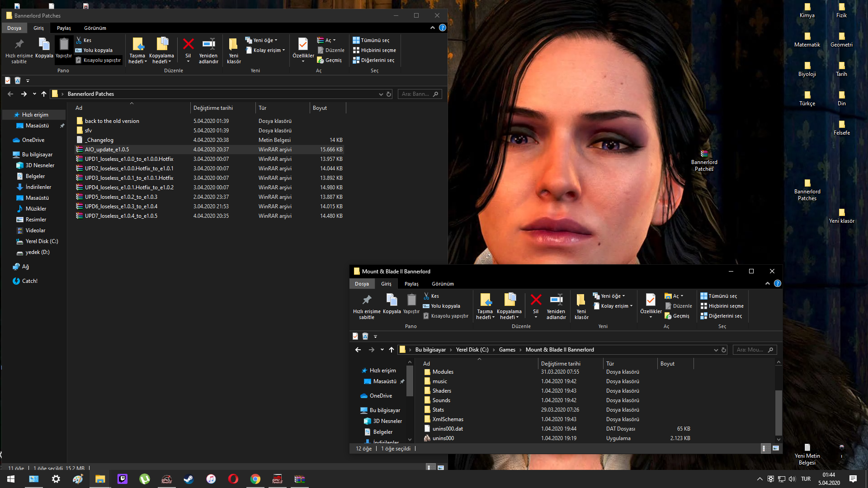
Task: Go back in the Mount & Blade II window
Action: pos(358,350)
